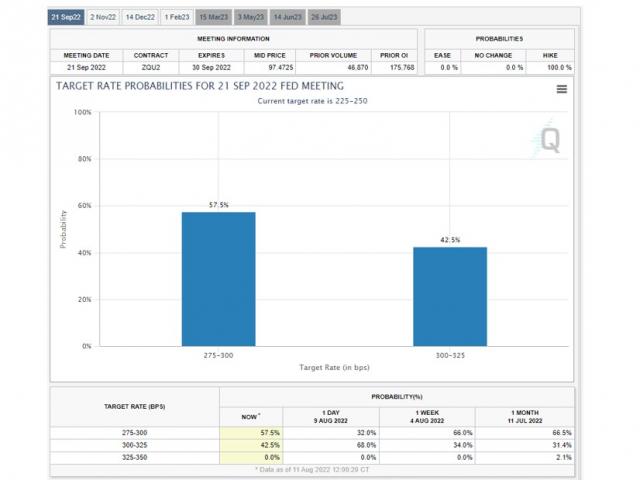640x480 pixels.
Task: Click the 57.5% NOW cell in table
Action: 251,433
